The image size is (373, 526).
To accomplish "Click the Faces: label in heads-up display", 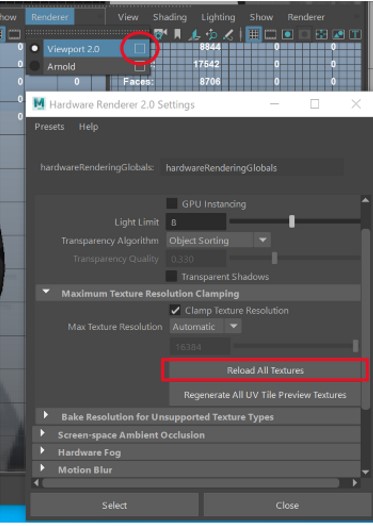I will point(138,82).
